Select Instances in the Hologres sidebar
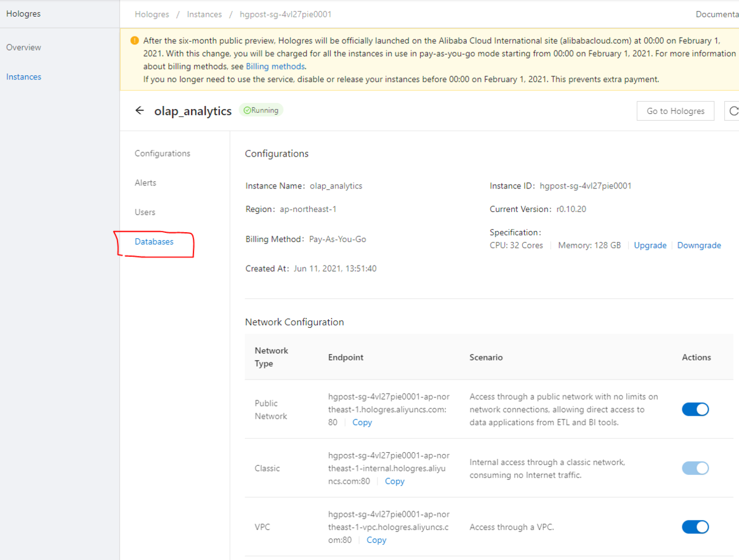Viewport: 739px width, 560px height. pyautogui.click(x=23, y=77)
